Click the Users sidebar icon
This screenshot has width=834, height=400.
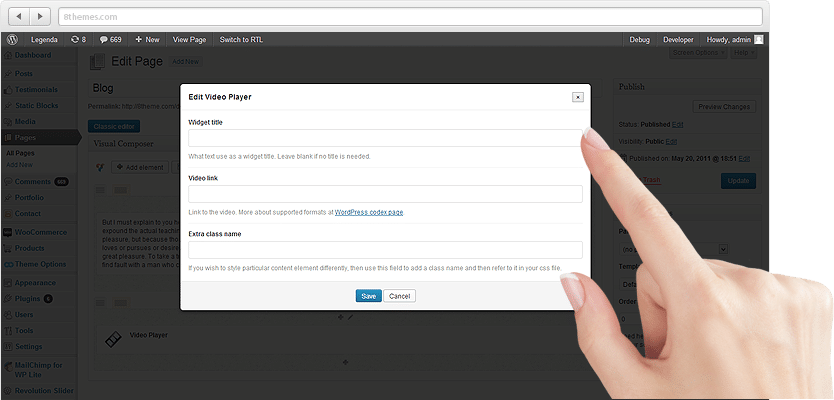tap(7, 315)
